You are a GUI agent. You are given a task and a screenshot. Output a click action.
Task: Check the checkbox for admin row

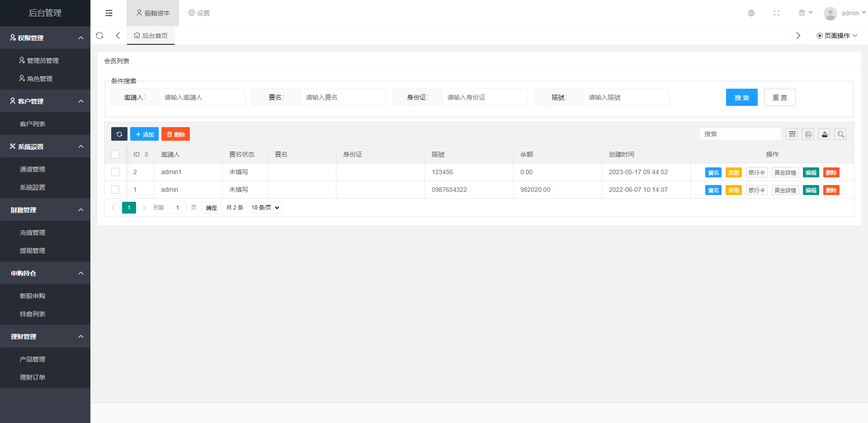pos(115,190)
